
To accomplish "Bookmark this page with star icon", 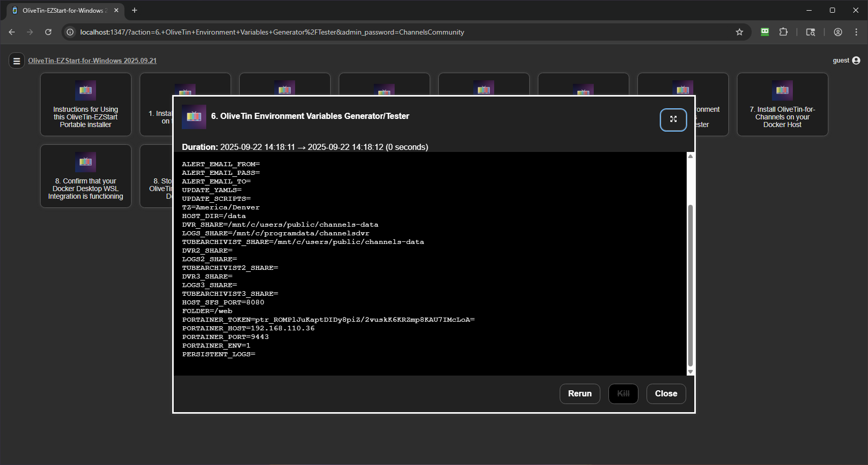I will point(739,32).
